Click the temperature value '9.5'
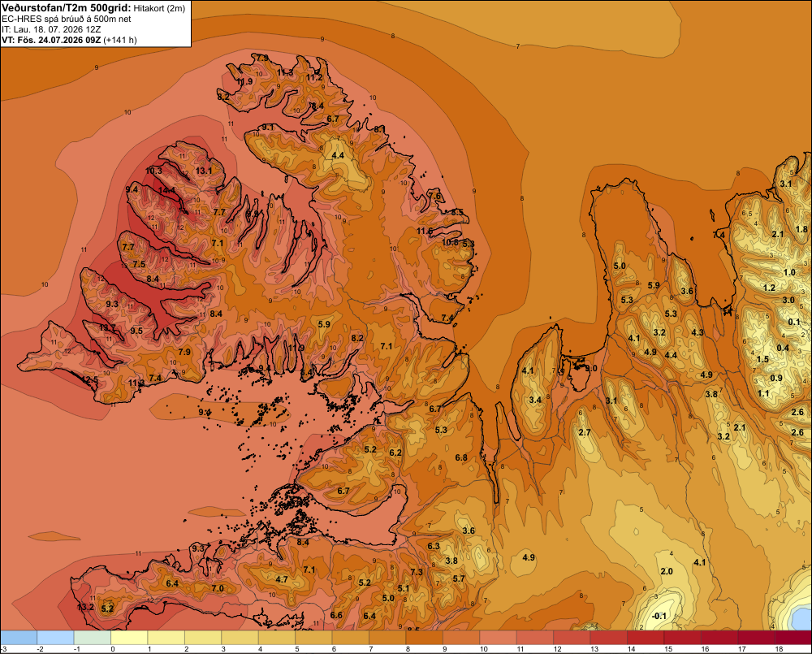Image resolution: width=812 pixels, height=654 pixels. 136,331
